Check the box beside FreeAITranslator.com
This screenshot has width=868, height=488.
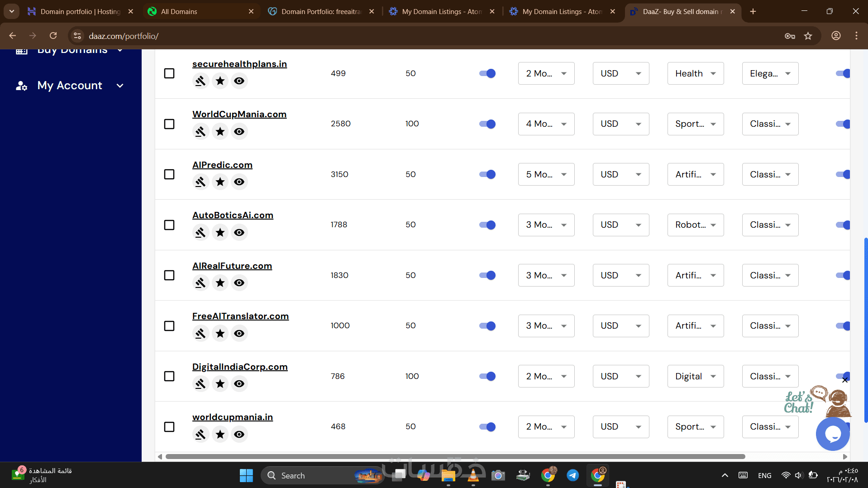click(x=169, y=326)
